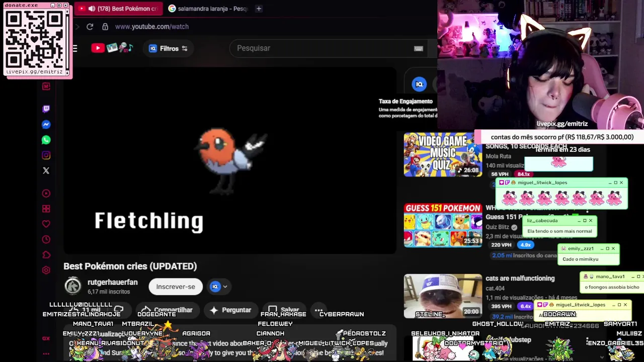Screen dimensions: 644x362
Task: Open new browser tab with plus
Action: [x=259, y=9]
